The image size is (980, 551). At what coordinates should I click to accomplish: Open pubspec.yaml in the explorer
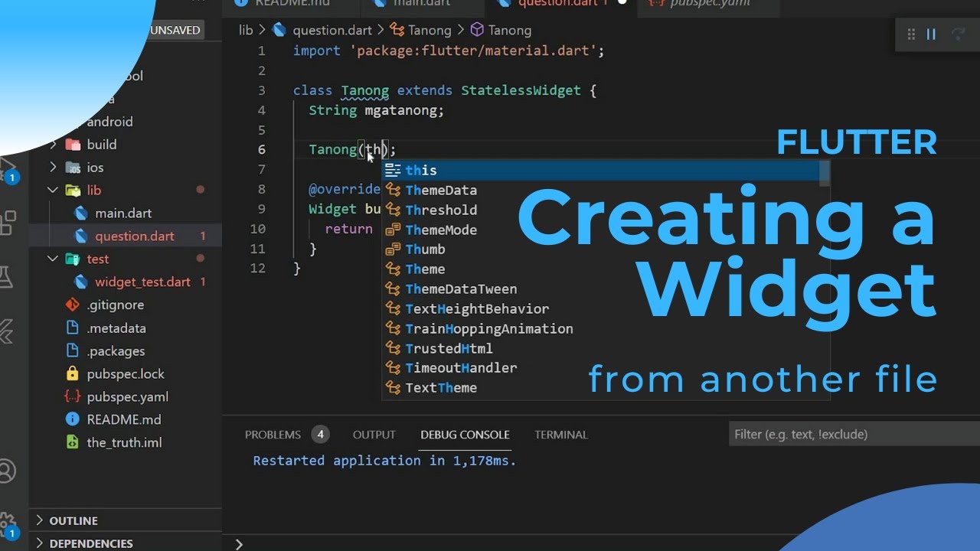(x=127, y=396)
